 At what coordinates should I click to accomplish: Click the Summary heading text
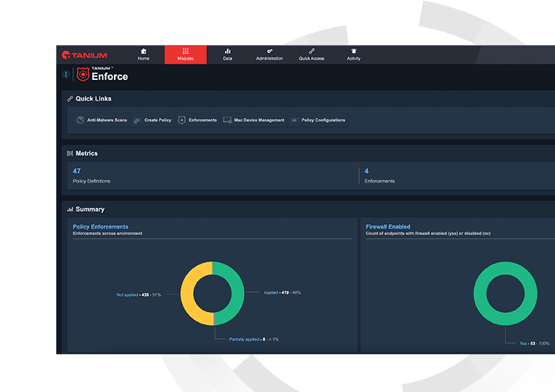click(x=90, y=209)
